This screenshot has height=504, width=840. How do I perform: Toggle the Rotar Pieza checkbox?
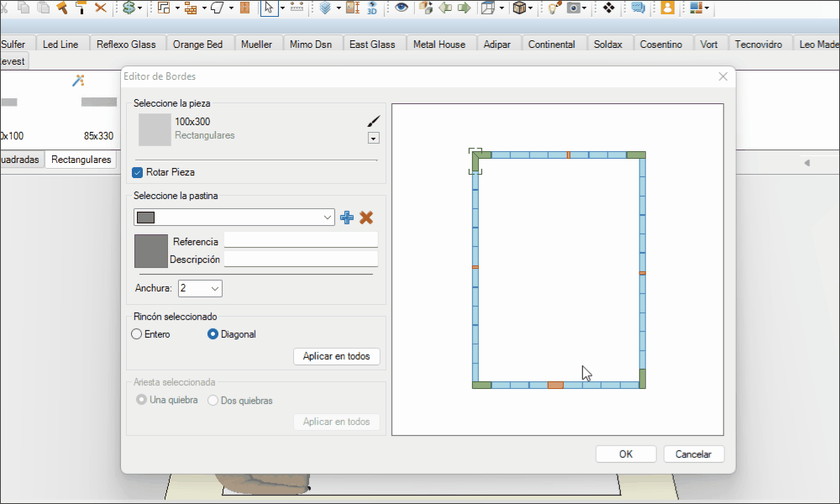(x=137, y=172)
